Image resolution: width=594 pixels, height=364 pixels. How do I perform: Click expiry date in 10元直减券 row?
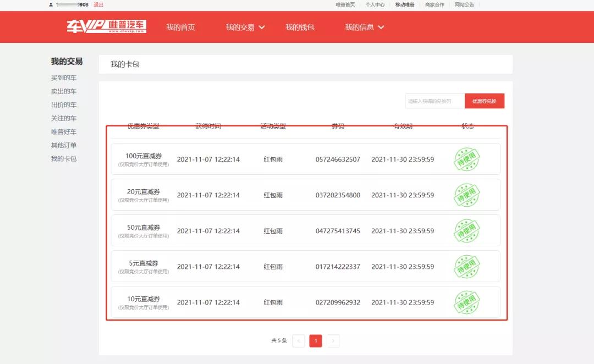(x=403, y=302)
